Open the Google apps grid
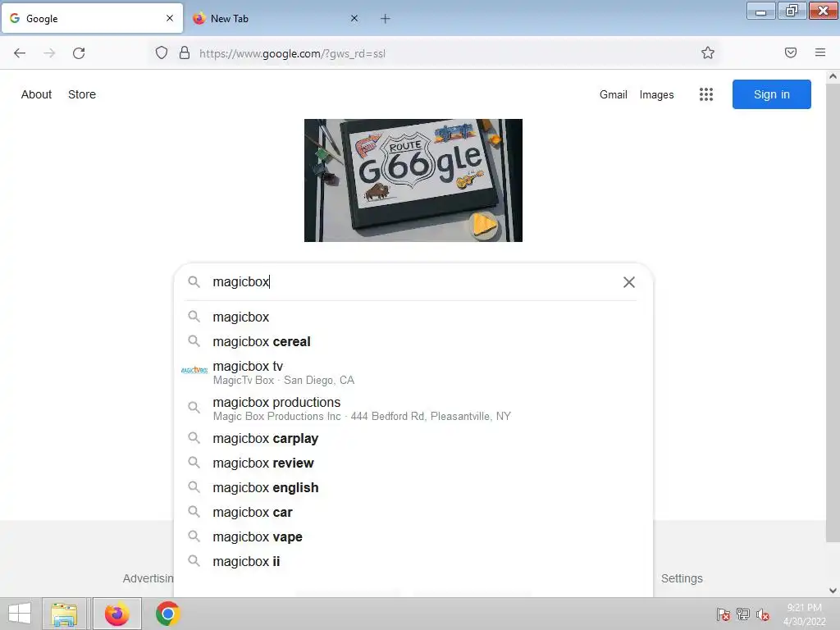The image size is (840, 630). (706, 94)
